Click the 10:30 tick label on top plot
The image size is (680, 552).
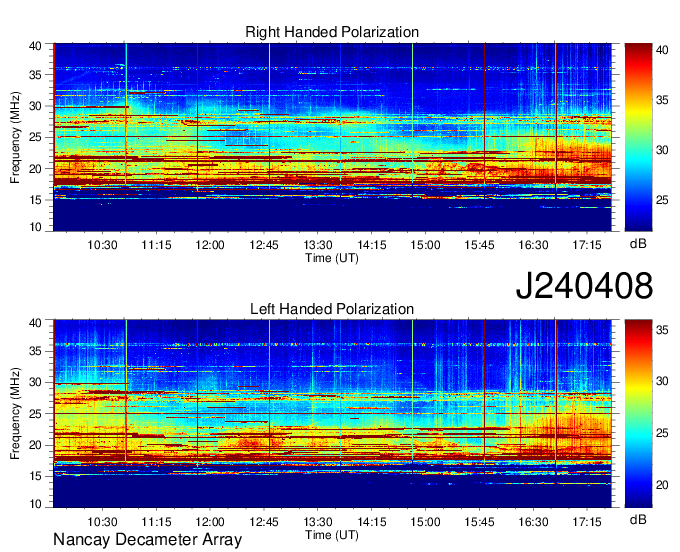[x=102, y=245]
